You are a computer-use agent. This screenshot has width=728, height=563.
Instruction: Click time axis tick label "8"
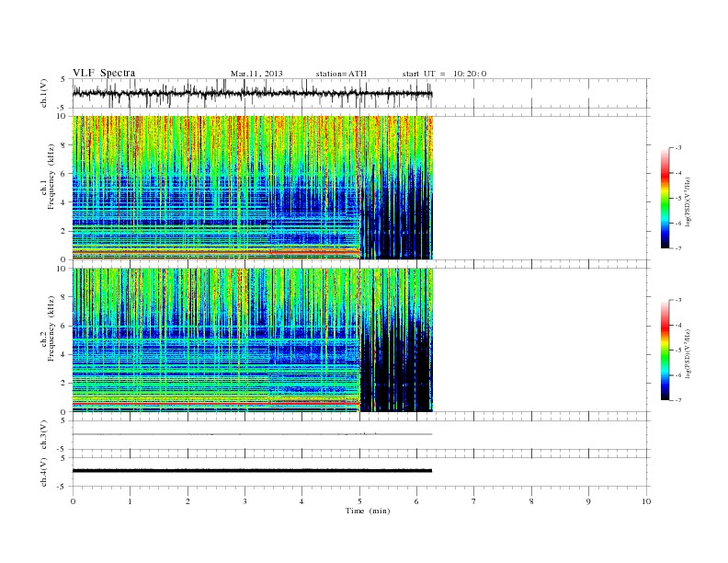tap(531, 501)
